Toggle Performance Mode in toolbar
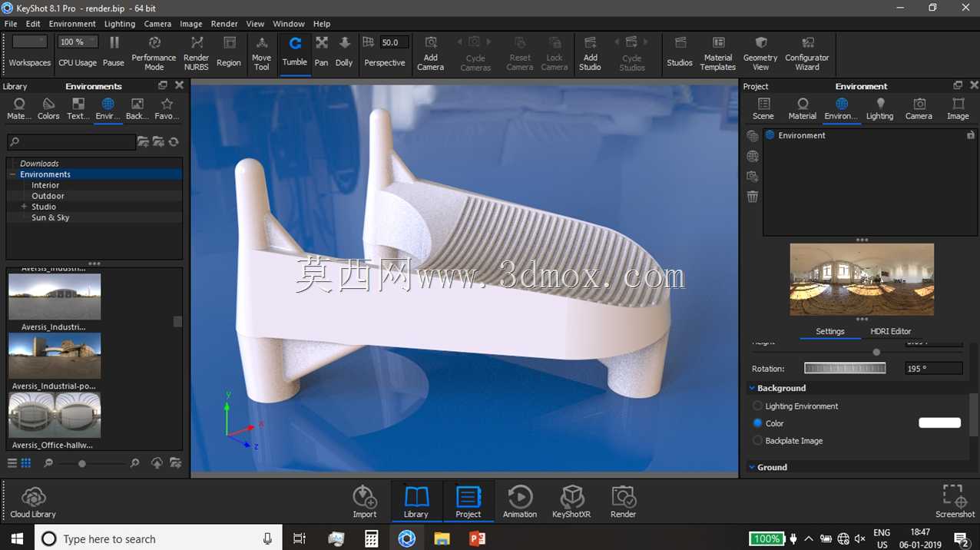The image size is (980, 550). pyautogui.click(x=154, y=52)
